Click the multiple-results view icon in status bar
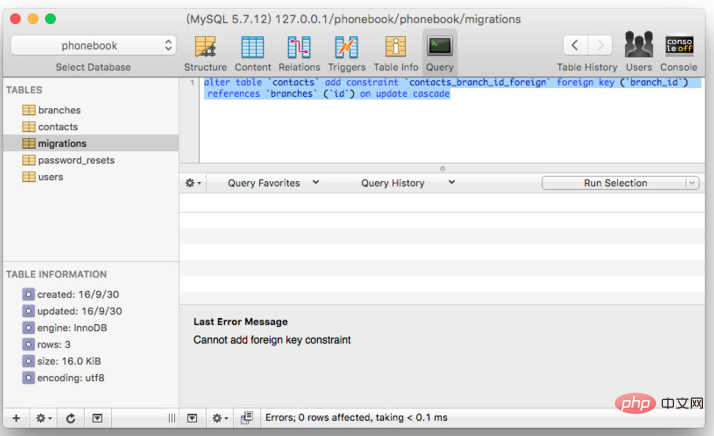 247,418
